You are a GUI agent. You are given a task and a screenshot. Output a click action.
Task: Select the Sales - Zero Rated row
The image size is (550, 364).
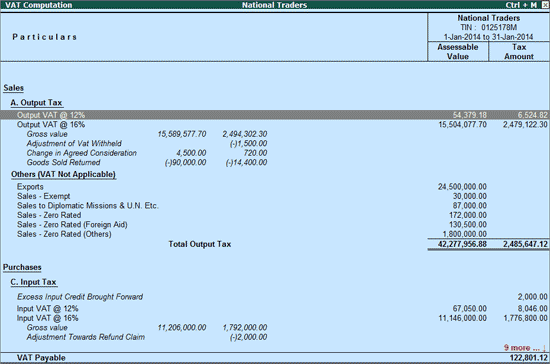point(275,215)
